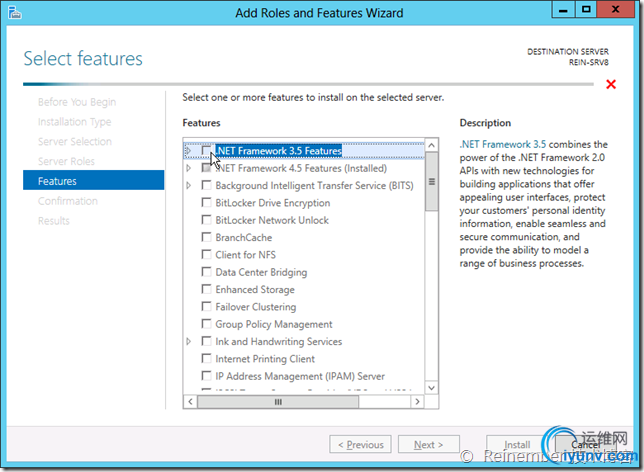Select the Group Policy Management label
The width and height of the screenshot is (644, 472).
[274, 324]
